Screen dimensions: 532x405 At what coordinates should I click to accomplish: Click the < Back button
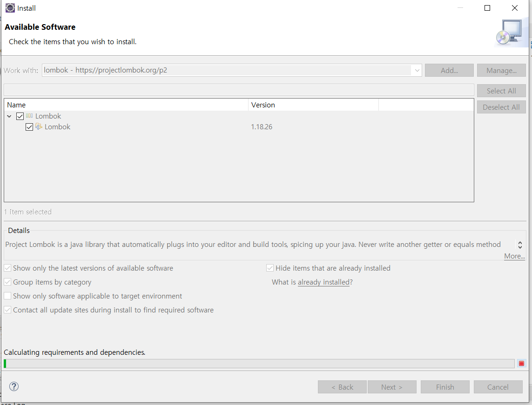point(343,387)
